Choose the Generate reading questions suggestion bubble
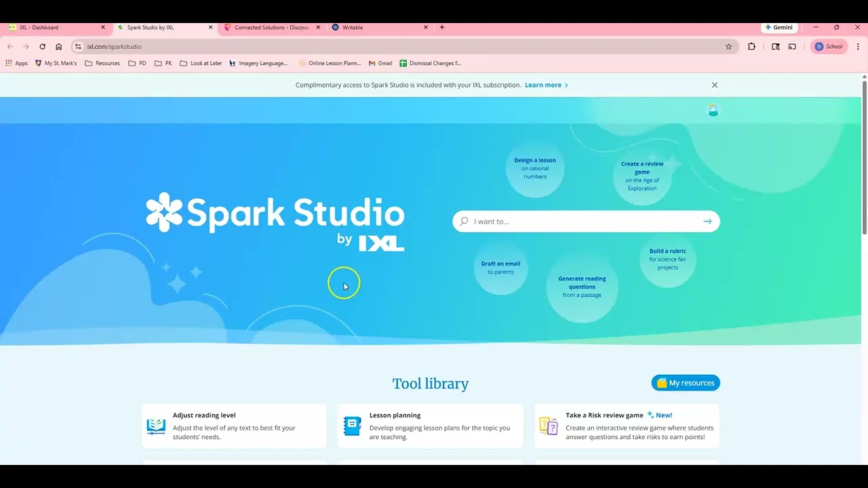868x488 pixels. tap(582, 287)
